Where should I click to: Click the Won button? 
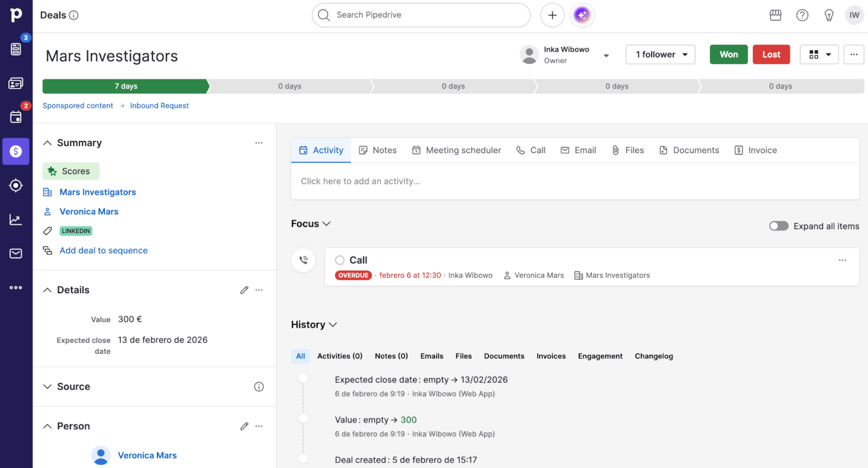coord(728,54)
